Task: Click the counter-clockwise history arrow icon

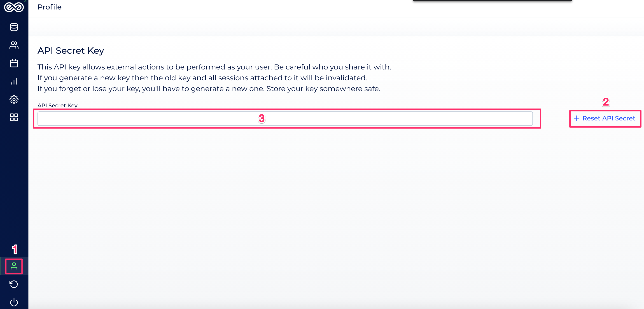Action: click(14, 284)
